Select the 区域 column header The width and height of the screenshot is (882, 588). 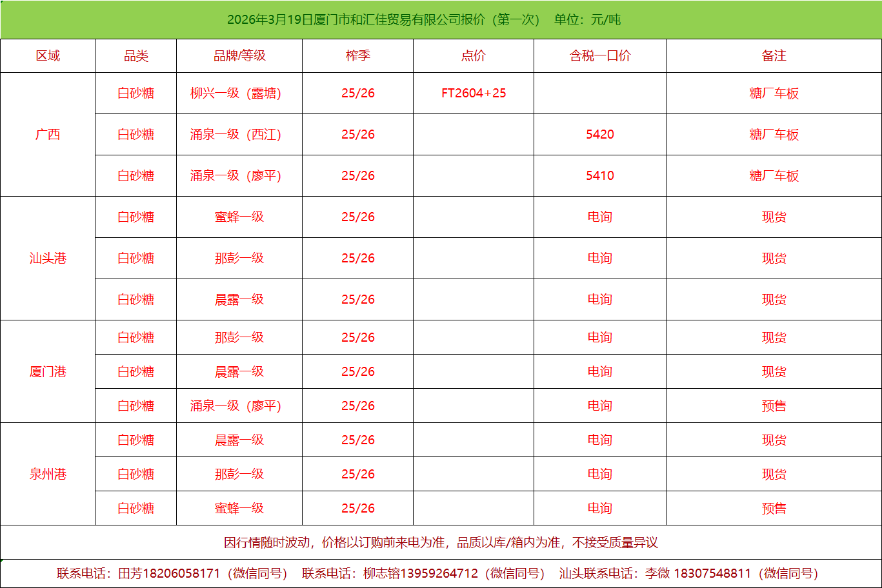pyautogui.click(x=48, y=56)
